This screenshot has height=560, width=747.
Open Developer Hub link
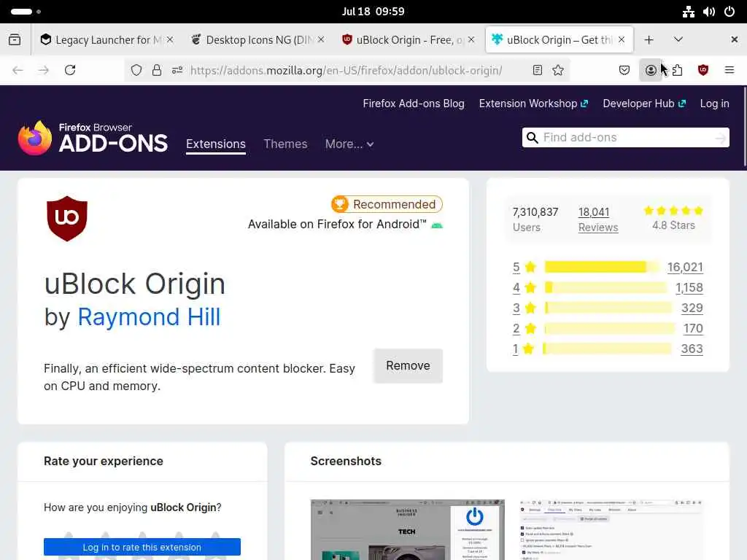click(644, 104)
